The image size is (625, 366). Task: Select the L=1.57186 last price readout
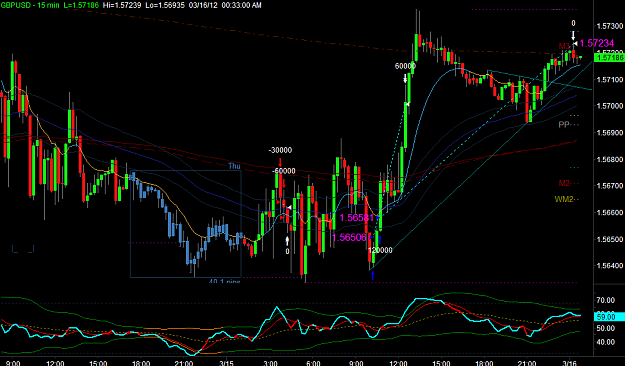click(x=81, y=5)
